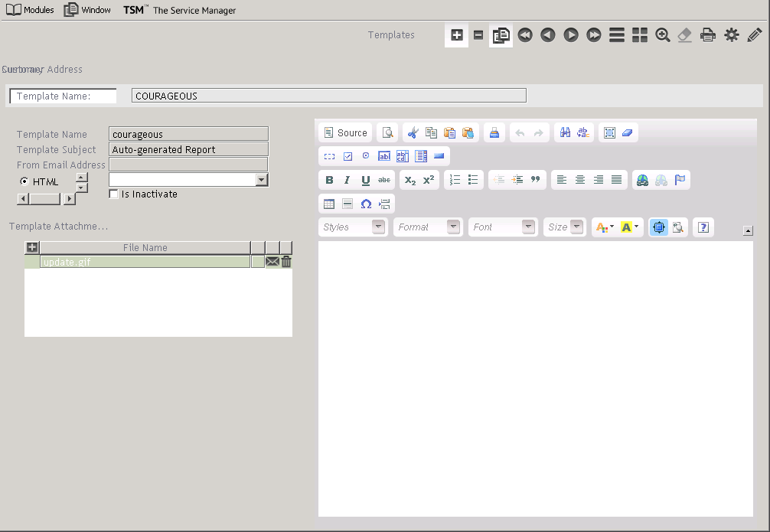Click the trash icon for update.gif
Screen dimensions: 770x532
(286, 262)
